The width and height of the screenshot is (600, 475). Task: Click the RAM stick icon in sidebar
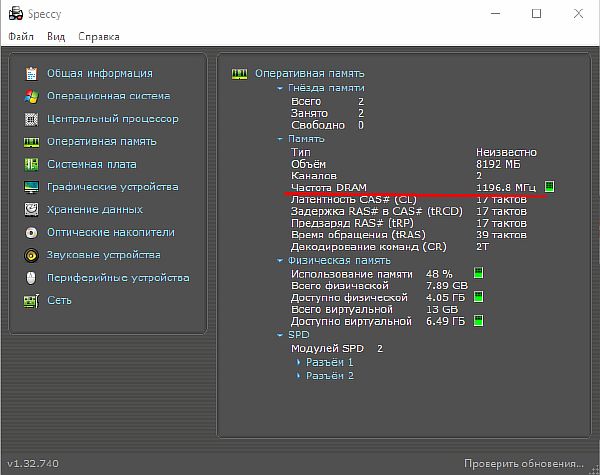pos(31,142)
